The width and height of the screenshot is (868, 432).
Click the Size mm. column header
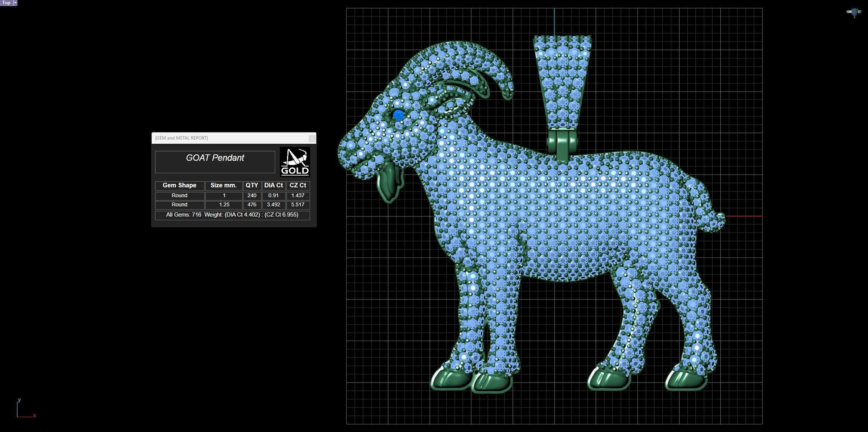pos(223,185)
